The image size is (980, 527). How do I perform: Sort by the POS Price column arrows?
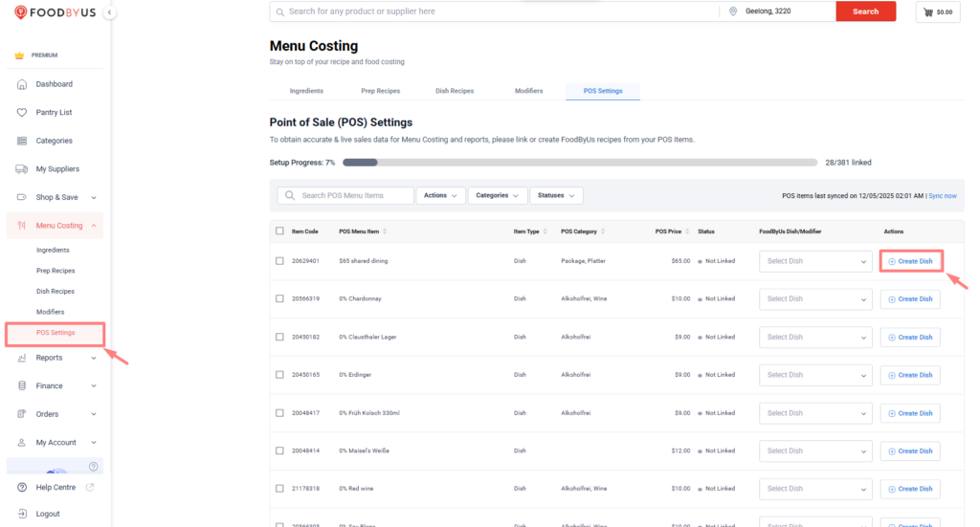coord(687,231)
